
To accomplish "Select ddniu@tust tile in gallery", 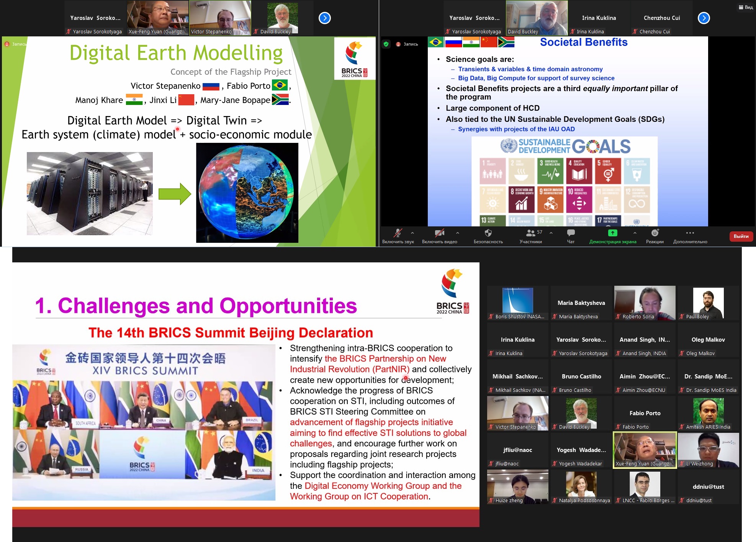I will 709,486.
